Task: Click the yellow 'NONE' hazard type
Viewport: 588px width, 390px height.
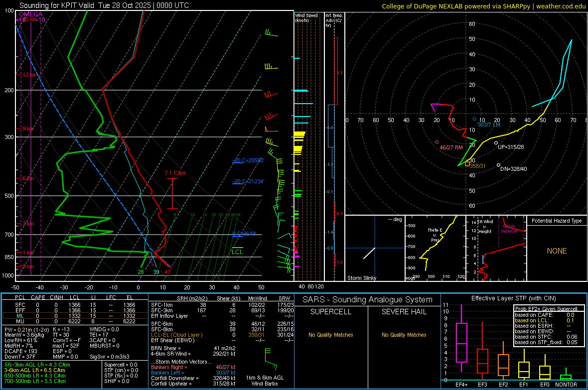Action: (x=557, y=251)
